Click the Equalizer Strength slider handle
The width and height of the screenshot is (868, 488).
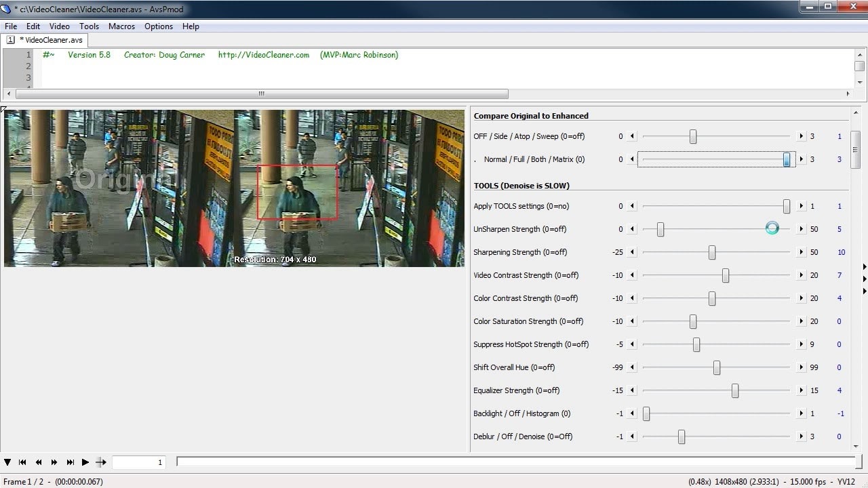pyautogui.click(x=735, y=390)
